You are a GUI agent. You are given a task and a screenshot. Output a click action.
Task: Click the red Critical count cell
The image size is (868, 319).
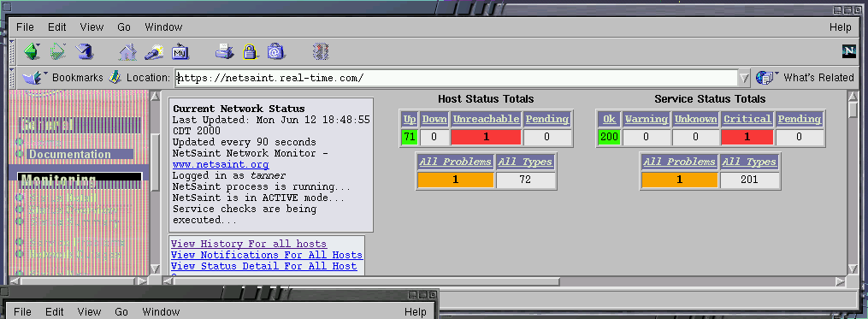[x=747, y=138]
